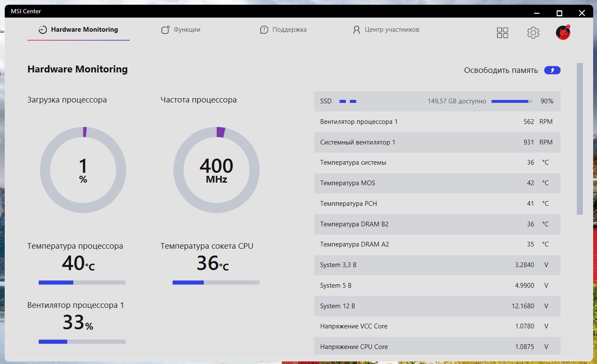The image size is (597, 364).
Task: Click the Температура процессора progress bar
Action: click(82, 283)
